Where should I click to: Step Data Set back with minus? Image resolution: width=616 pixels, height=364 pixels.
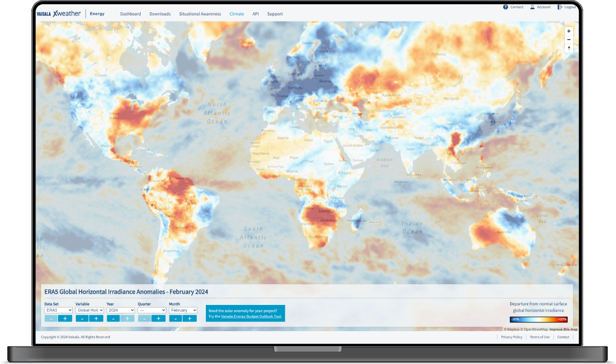coord(51,318)
